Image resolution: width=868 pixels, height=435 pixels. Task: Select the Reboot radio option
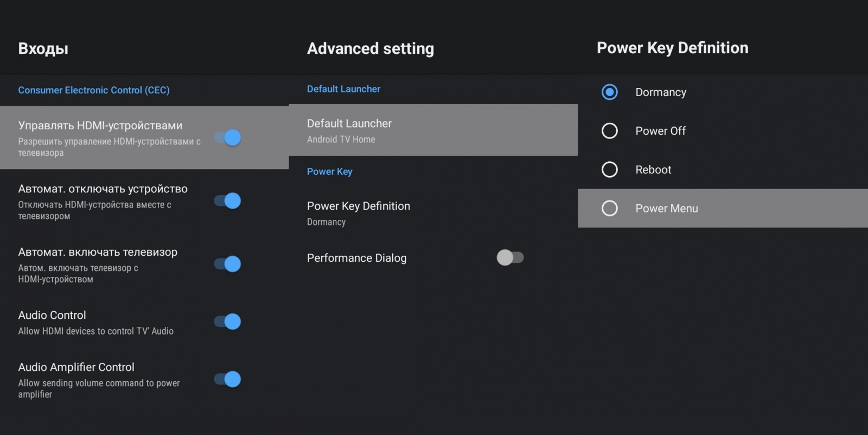pos(610,169)
